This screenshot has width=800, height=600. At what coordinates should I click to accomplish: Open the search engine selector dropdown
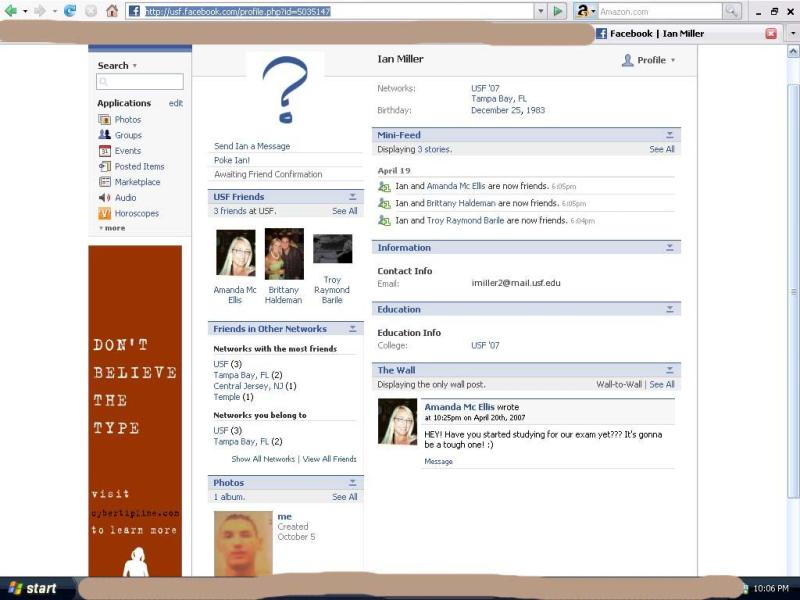pyautogui.click(x=593, y=11)
